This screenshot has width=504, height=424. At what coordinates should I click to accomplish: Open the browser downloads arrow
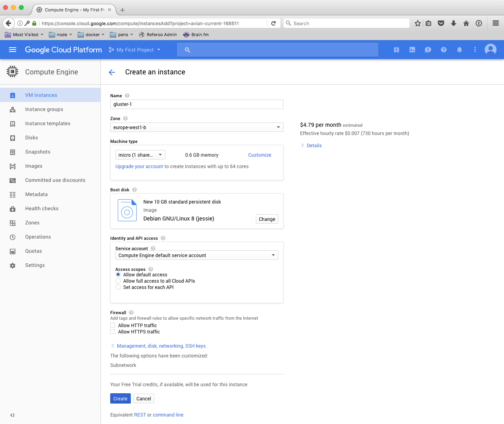(x=454, y=23)
